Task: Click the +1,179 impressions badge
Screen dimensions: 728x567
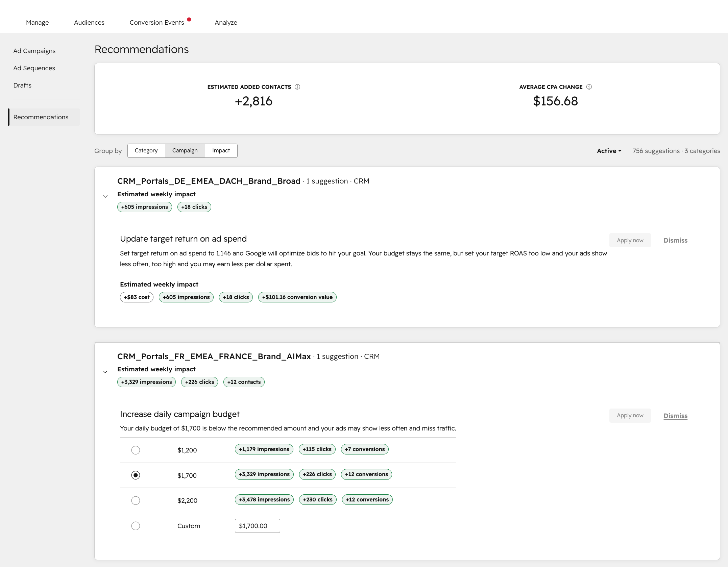Action: 264,449
